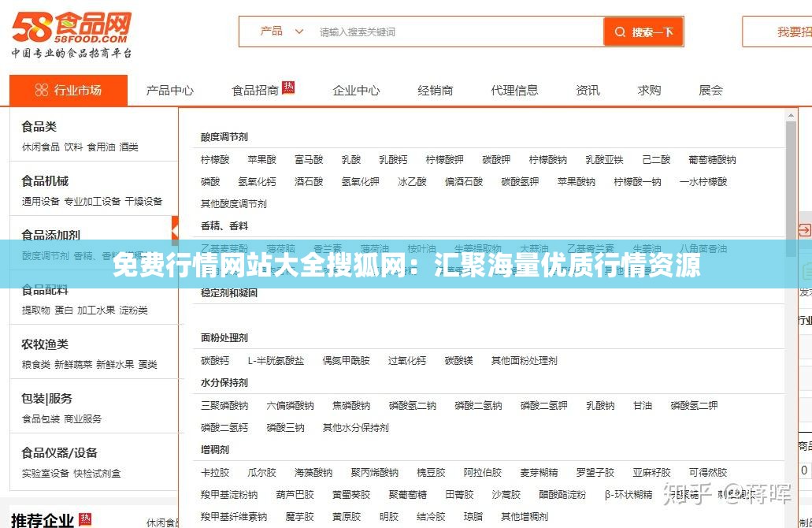Select 农牧渔类 category heading
The height and width of the screenshot is (528, 812).
[x=45, y=344]
